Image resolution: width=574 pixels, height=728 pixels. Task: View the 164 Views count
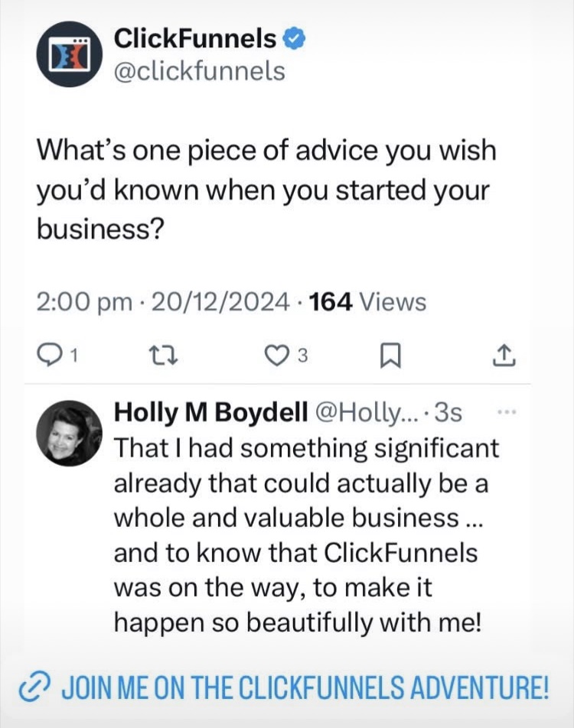[x=369, y=302]
